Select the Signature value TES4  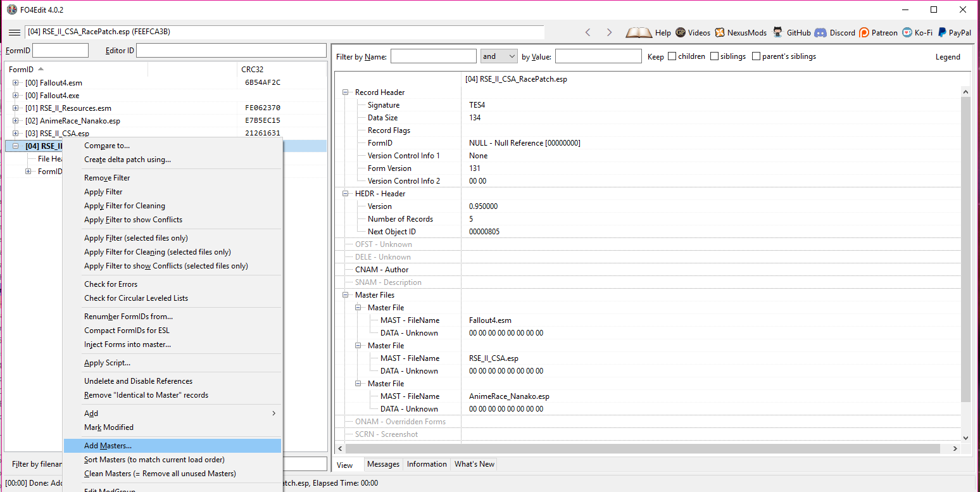coord(477,105)
